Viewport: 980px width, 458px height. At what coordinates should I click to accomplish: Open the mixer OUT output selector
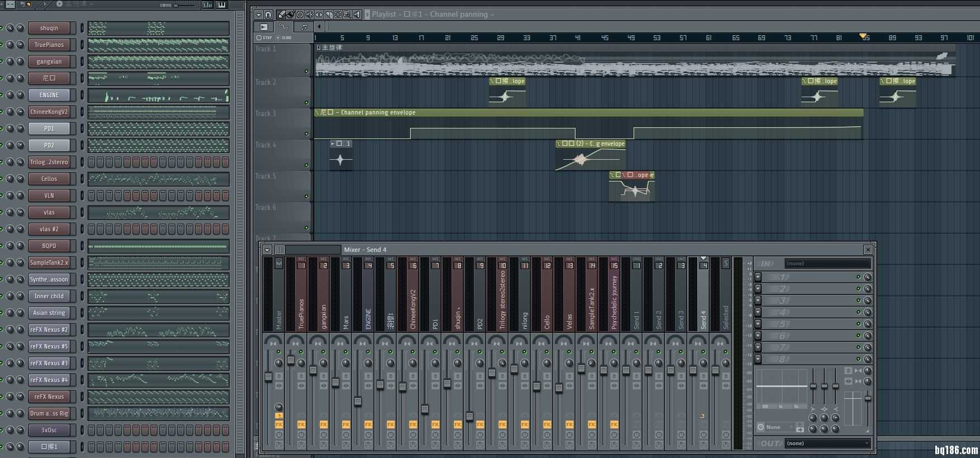coord(828,443)
